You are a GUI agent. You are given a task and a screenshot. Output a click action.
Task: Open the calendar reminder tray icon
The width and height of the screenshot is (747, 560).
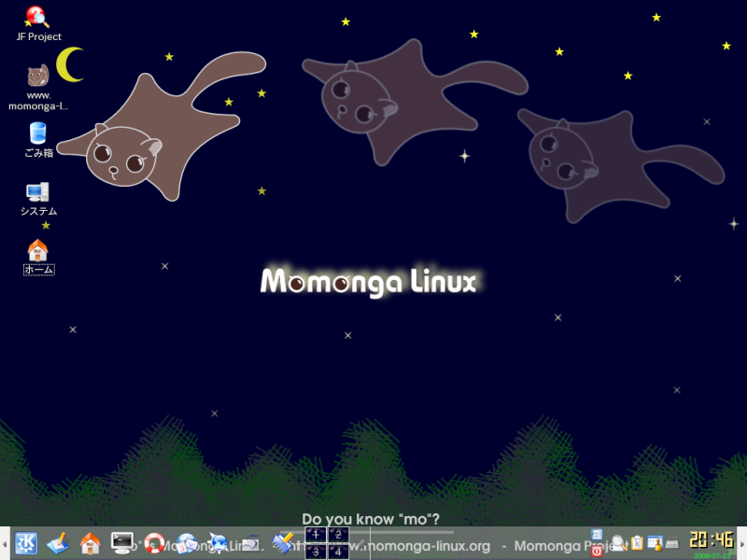pos(655,543)
